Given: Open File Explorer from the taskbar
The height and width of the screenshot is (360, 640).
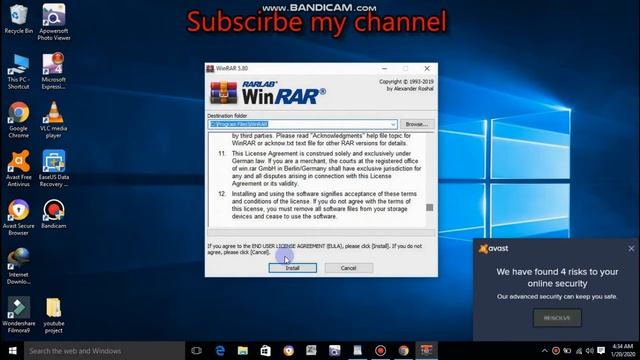Looking at the screenshot, I should (243, 351).
